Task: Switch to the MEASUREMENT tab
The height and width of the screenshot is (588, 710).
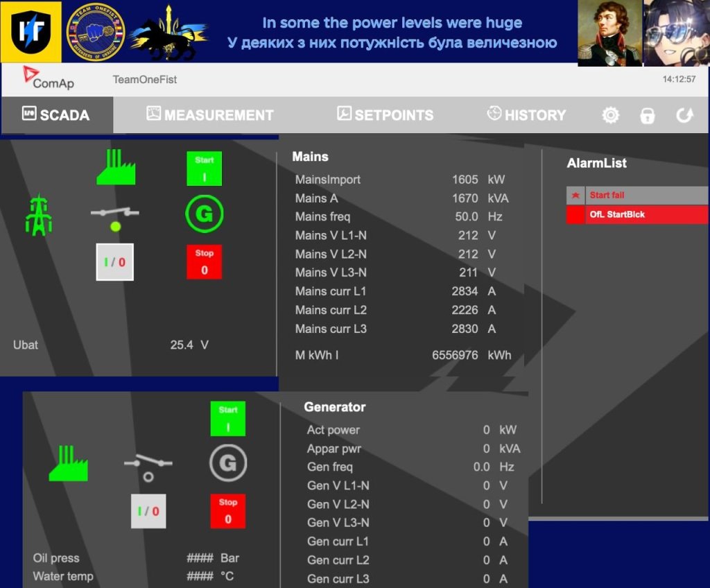Action: click(x=210, y=115)
